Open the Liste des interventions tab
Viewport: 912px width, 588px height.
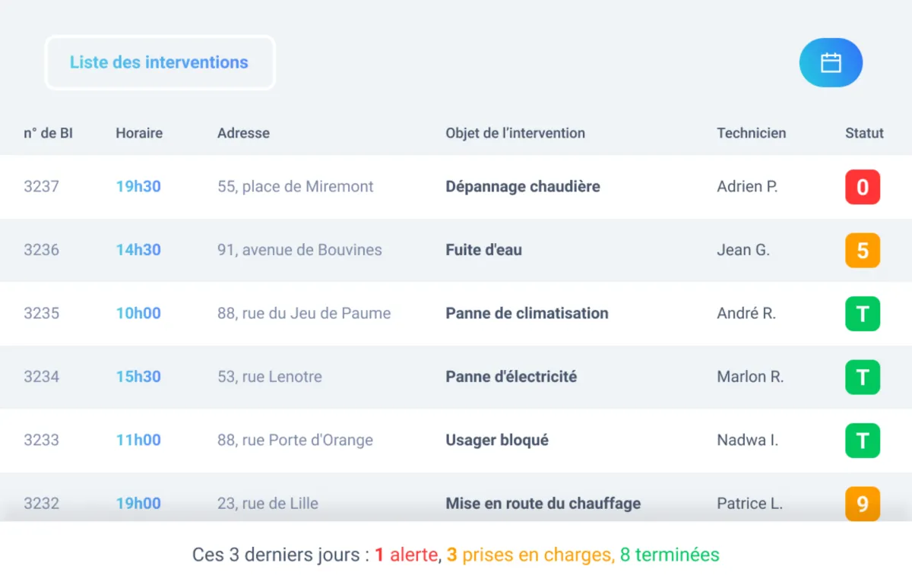click(160, 63)
